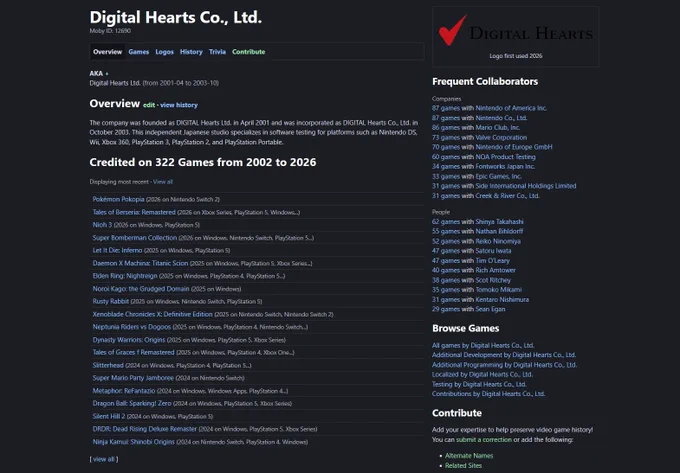Open Neptunia Riders vs Dogoos
The width and height of the screenshot is (680, 473).
(131, 327)
